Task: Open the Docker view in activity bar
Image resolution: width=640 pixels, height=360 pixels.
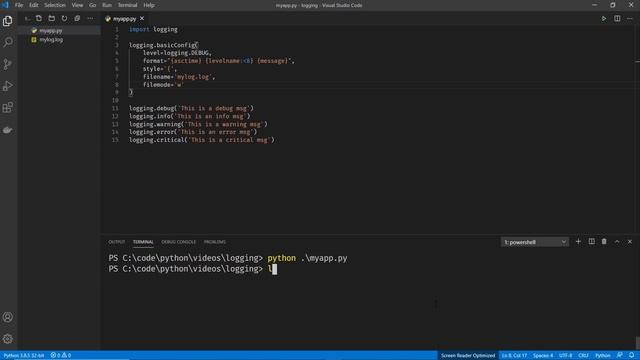Action: pos(8,130)
